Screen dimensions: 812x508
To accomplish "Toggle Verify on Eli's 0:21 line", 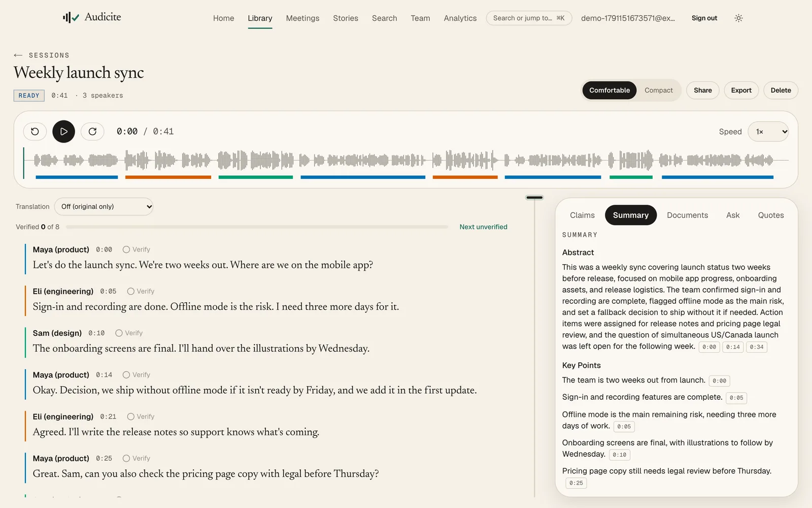I will [x=141, y=417].
